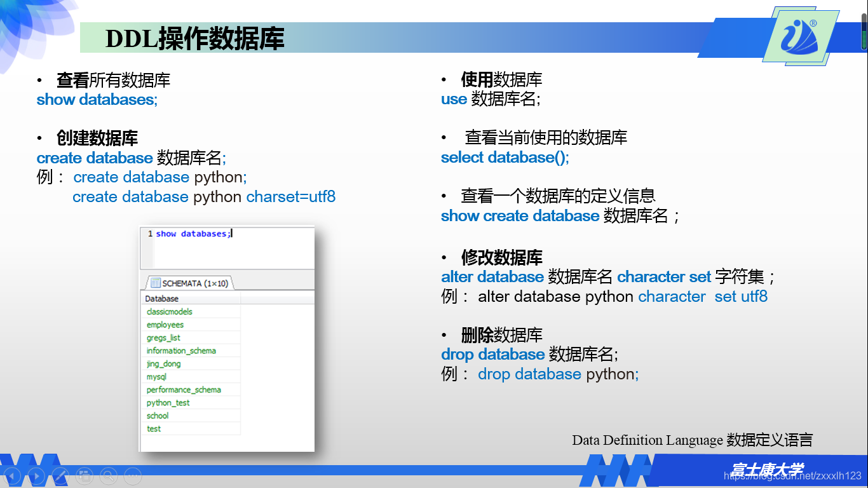Click the '查看当前使用的数据库' bullet
The width and height of the screenshot is (868, 488).
pyautogui.click(x=546, y=137)
